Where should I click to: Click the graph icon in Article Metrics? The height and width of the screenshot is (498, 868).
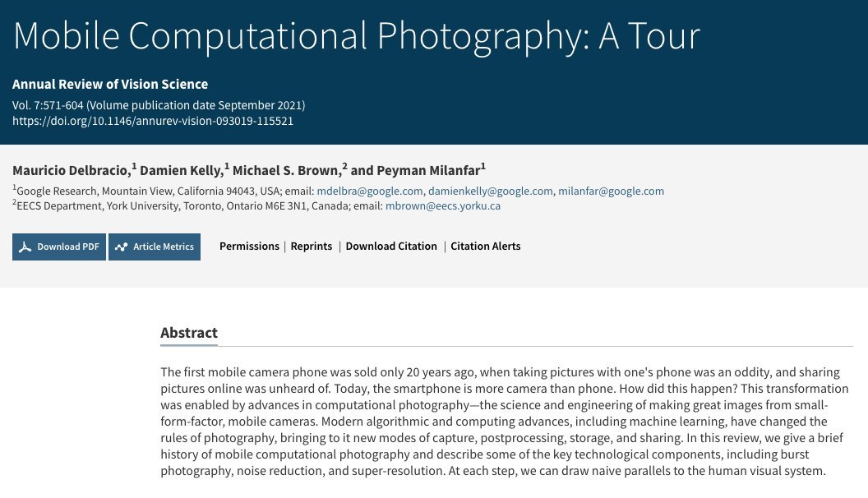pyautogui.click(x=122, y=247)
